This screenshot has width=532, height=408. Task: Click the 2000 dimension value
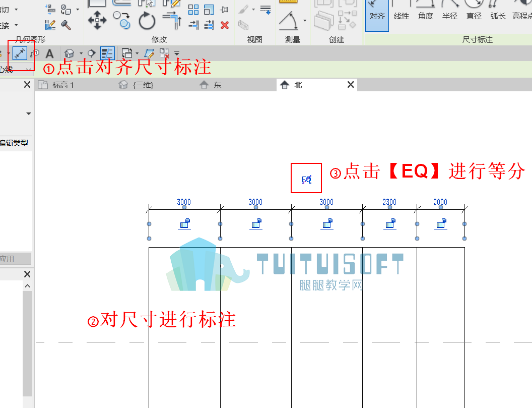440,202
